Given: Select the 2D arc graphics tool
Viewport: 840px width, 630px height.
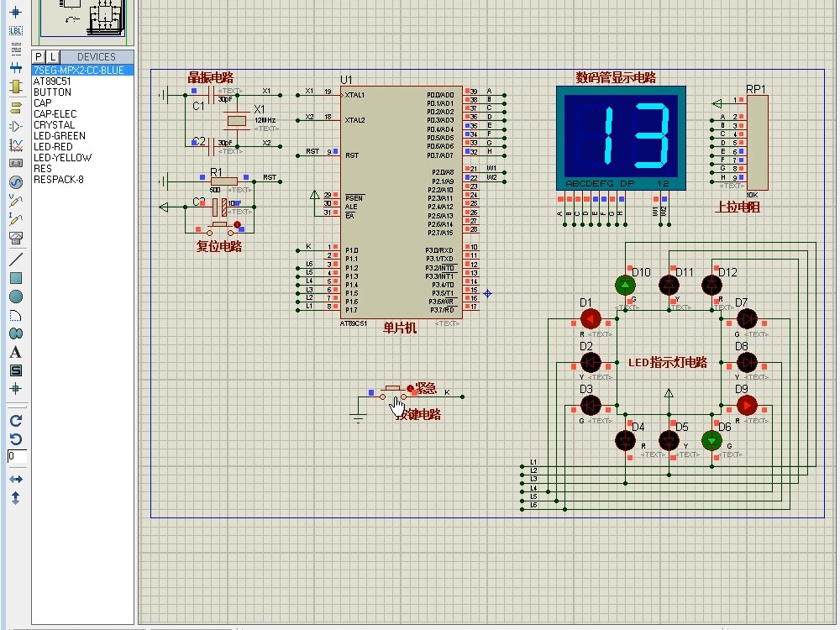Looking at the screenshot, I should tap(16, 315).
